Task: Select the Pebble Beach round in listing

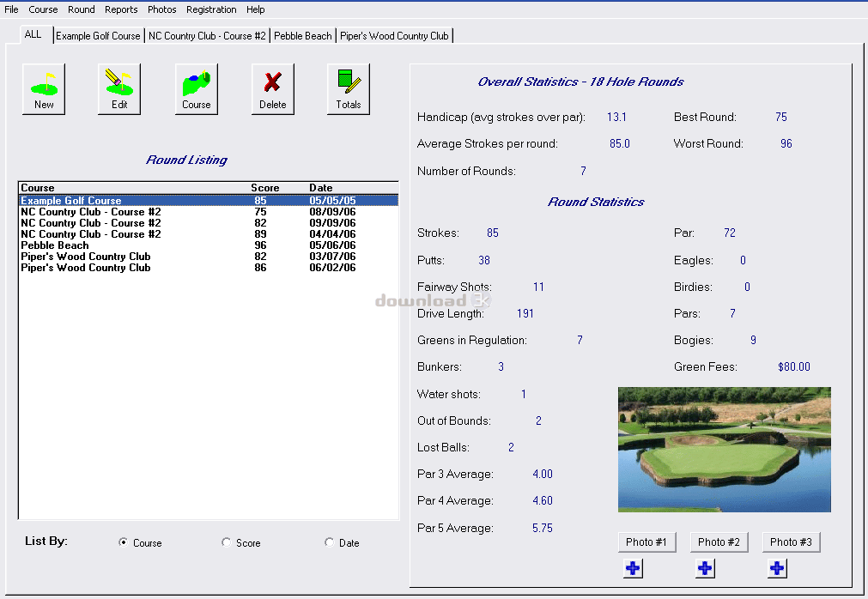Action: pyautogui.click(x=55, y=245)
